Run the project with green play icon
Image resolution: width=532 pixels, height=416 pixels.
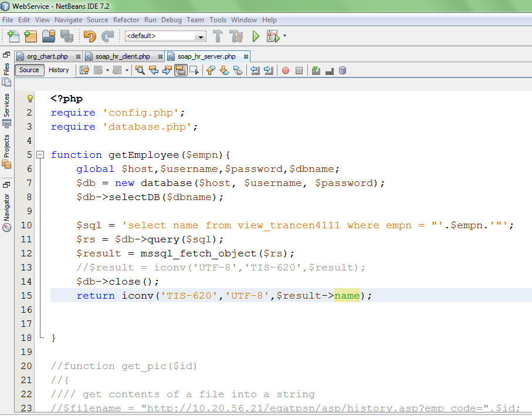tap(256, 36)
